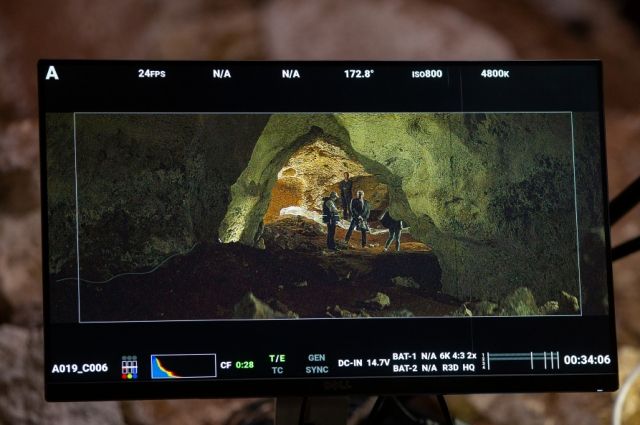The image size is (640, 425).
Task: Tap the timecode 00:34:06
Action: (x=587, y=360)
